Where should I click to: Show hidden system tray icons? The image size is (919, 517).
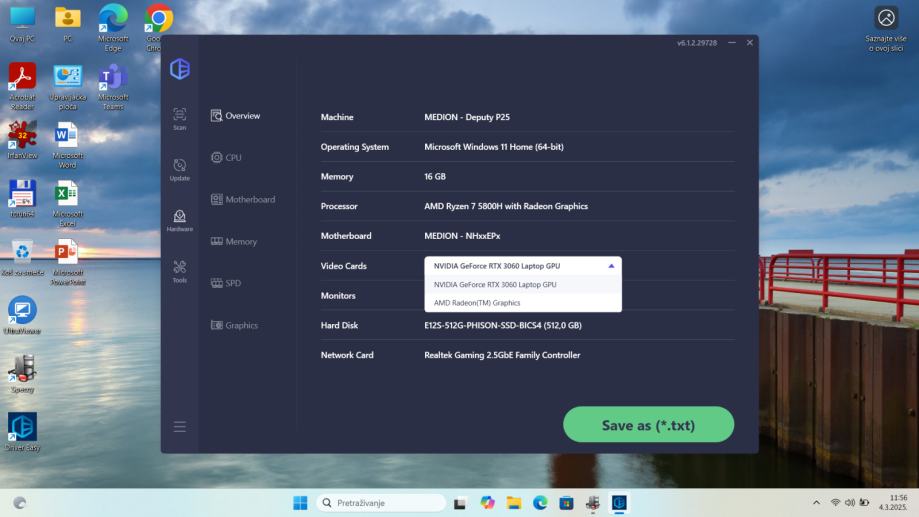pos(816,502)
